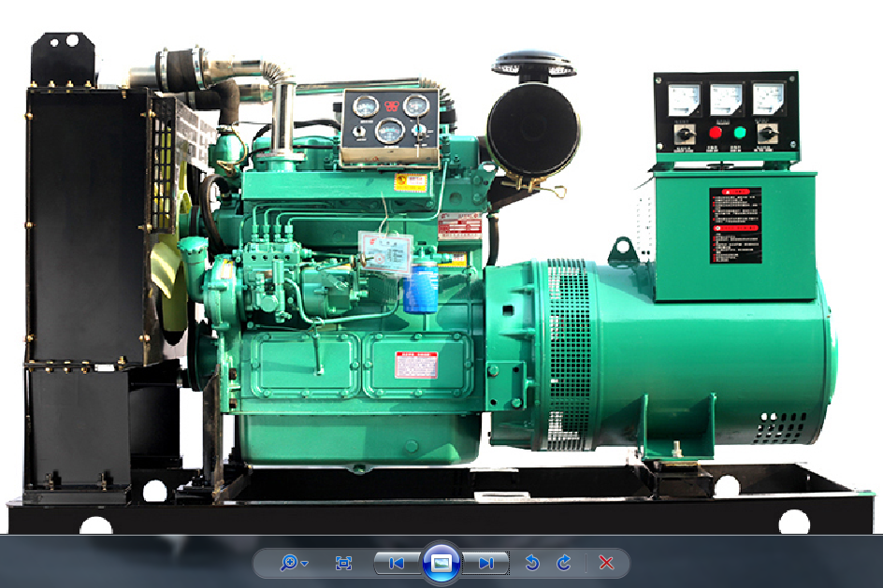
Task: Start the slideshow with the center button
Action: pos(441,562)
